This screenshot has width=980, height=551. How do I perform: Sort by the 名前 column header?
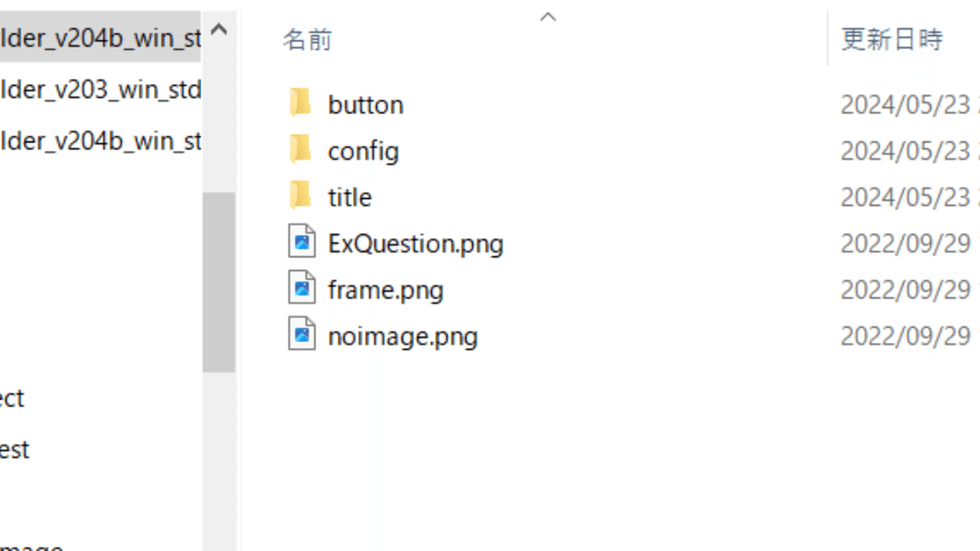pos(307,39)
